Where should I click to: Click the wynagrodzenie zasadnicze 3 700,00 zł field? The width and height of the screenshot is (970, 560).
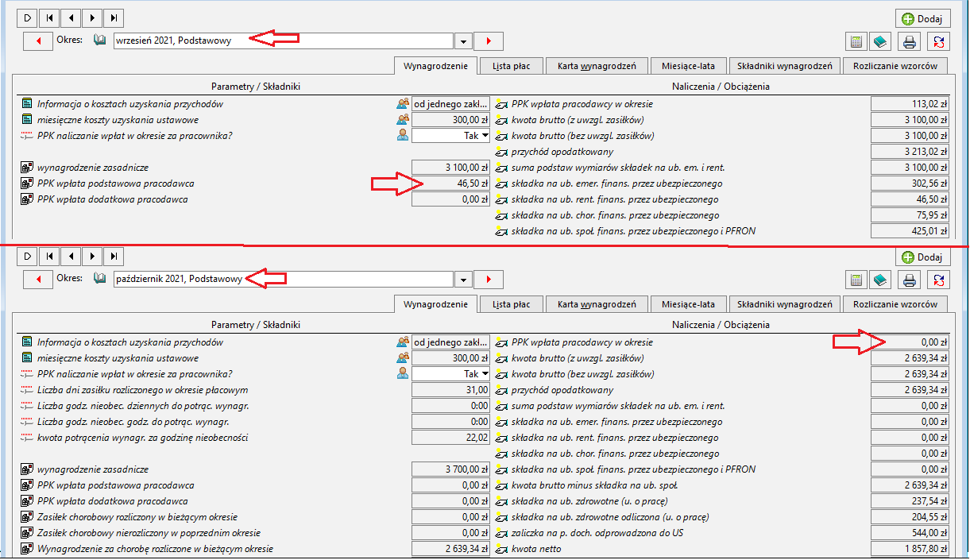450,469
